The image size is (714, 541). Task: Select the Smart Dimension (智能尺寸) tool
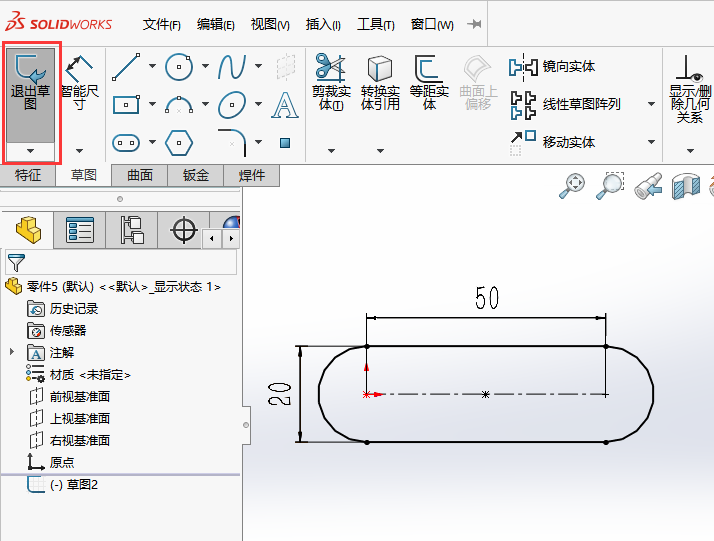point(80,83)
